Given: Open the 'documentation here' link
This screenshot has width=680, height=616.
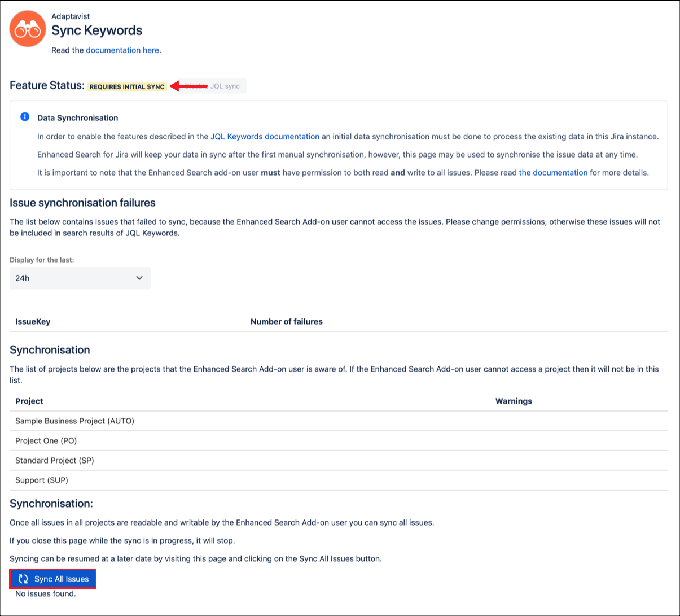Looking at the screenshot, I should (x=122, y=50).
